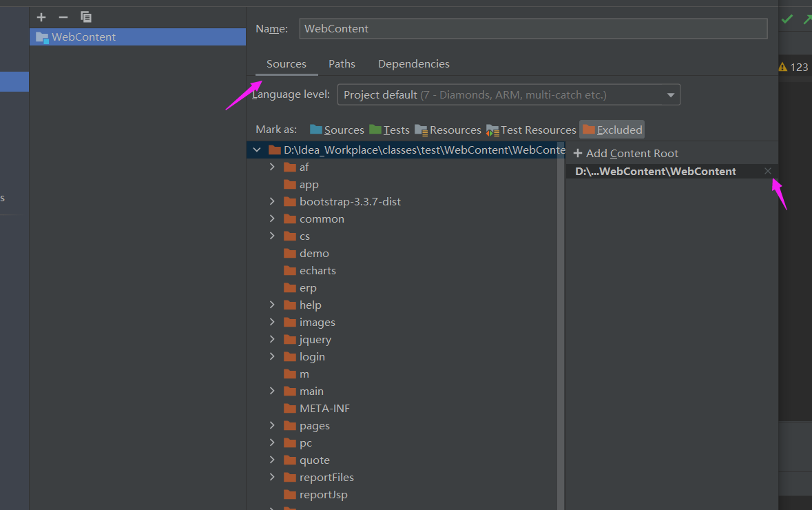Viewport: 812px width, 510px height.
Task: Click the app folder icon
Action: pyautogui.click(x=290, y=184)
